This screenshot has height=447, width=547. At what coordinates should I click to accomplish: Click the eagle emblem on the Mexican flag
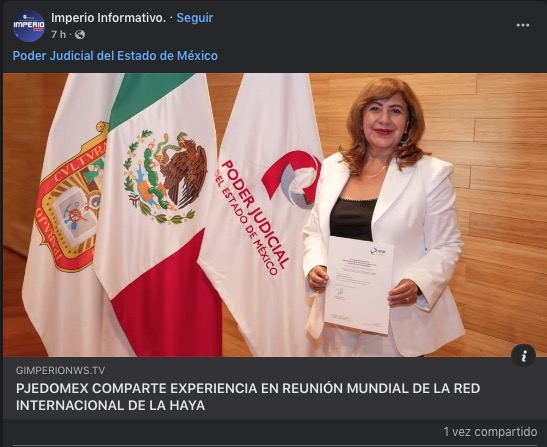[165, 177]
